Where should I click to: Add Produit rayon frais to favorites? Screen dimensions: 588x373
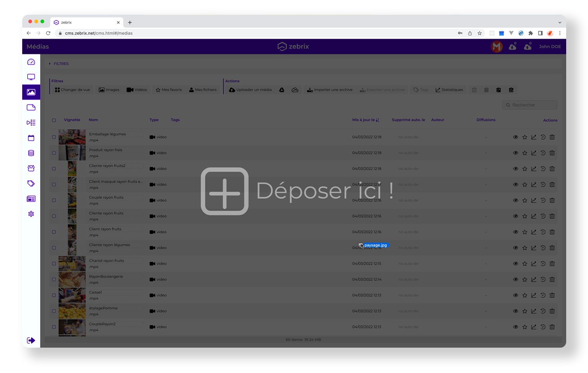pyautogui.click(x=524, y=153)
